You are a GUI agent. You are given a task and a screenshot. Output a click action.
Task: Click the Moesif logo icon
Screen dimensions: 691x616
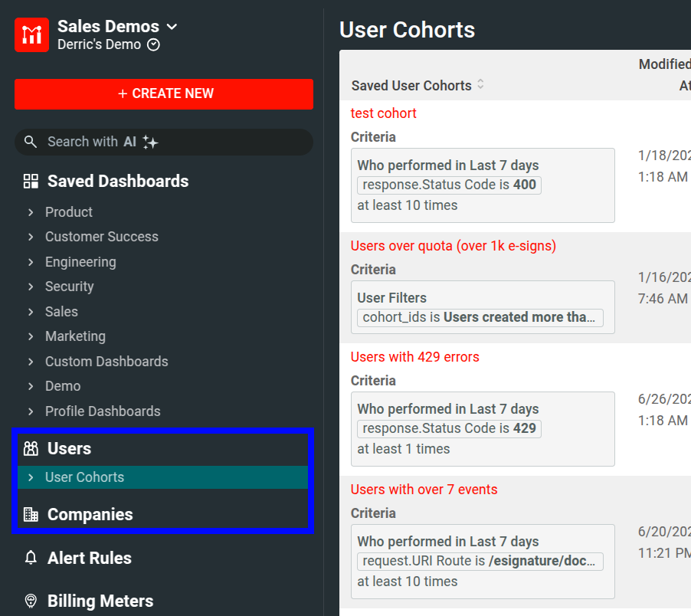point(31,34)
